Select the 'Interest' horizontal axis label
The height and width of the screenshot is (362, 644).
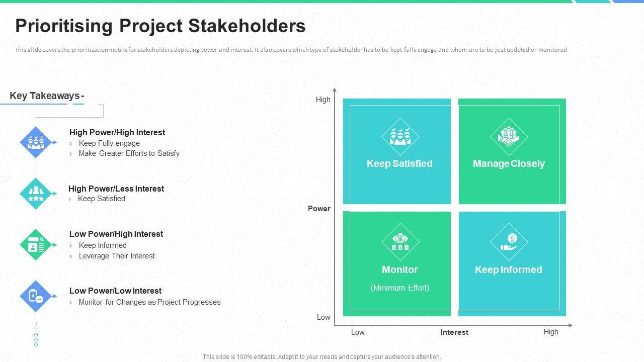pyautogui.click(x=454, y=332)
